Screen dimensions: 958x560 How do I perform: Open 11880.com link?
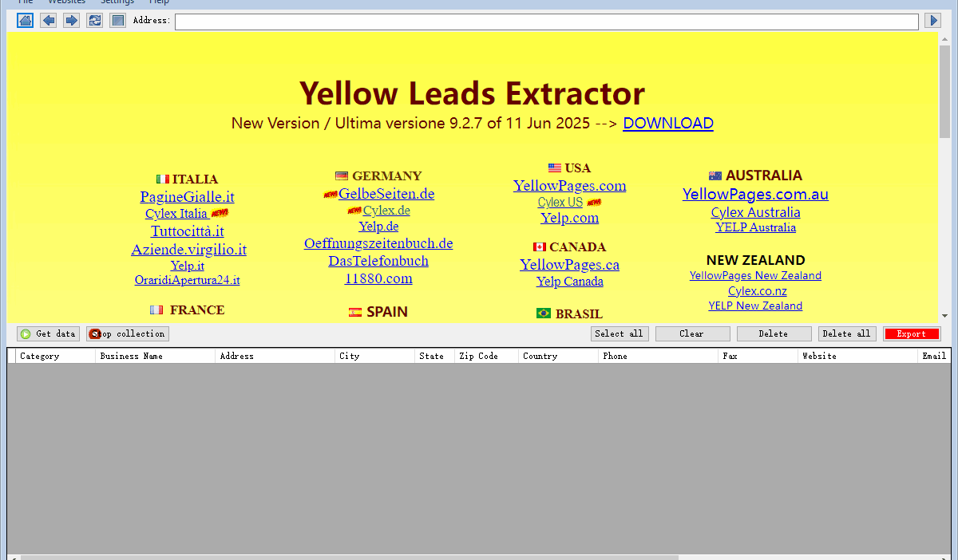(x=378, y=278)
